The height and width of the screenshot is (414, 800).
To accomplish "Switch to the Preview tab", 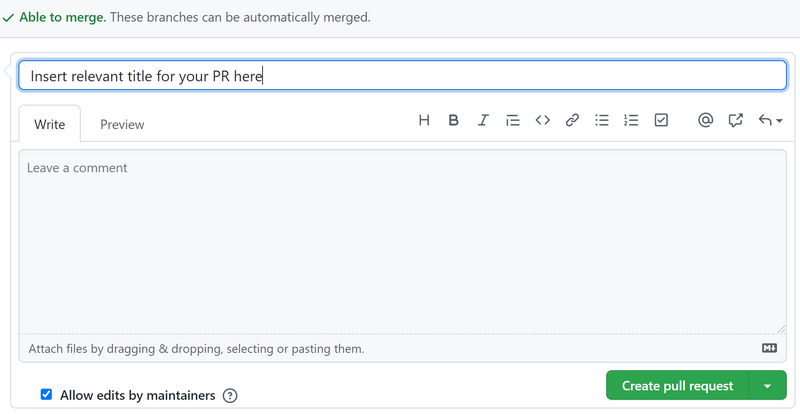I will [x=122, y=124].
